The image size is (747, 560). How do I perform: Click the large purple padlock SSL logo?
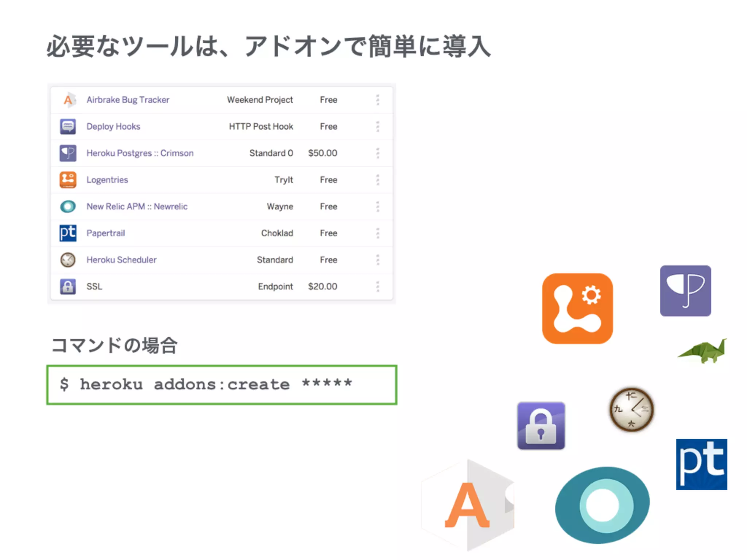pos(541,426)
